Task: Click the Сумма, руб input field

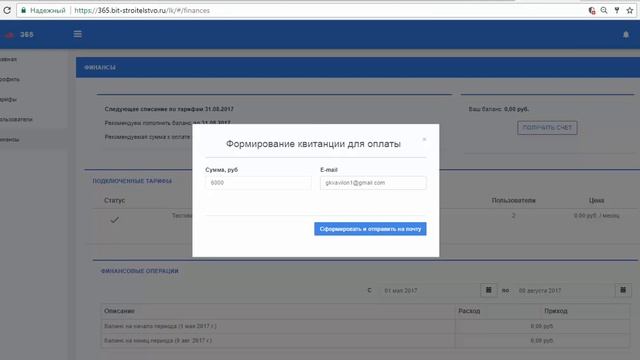Action: [258, 183]
